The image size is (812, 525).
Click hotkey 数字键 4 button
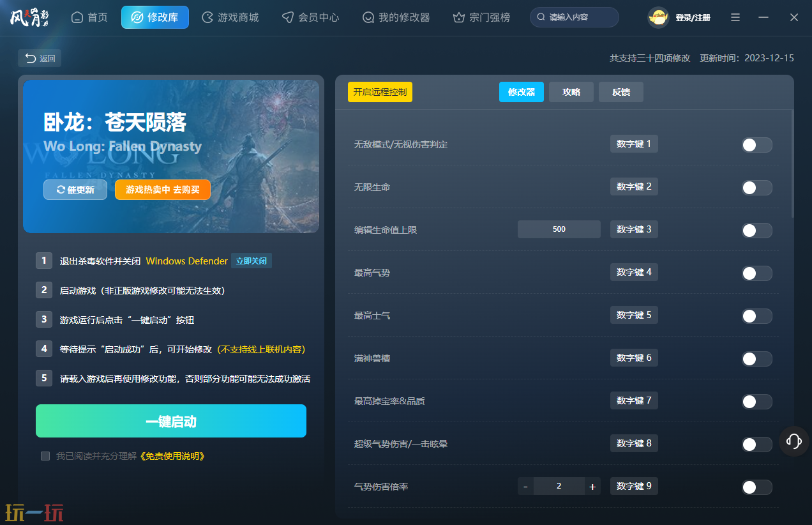[x=634, y=272]
